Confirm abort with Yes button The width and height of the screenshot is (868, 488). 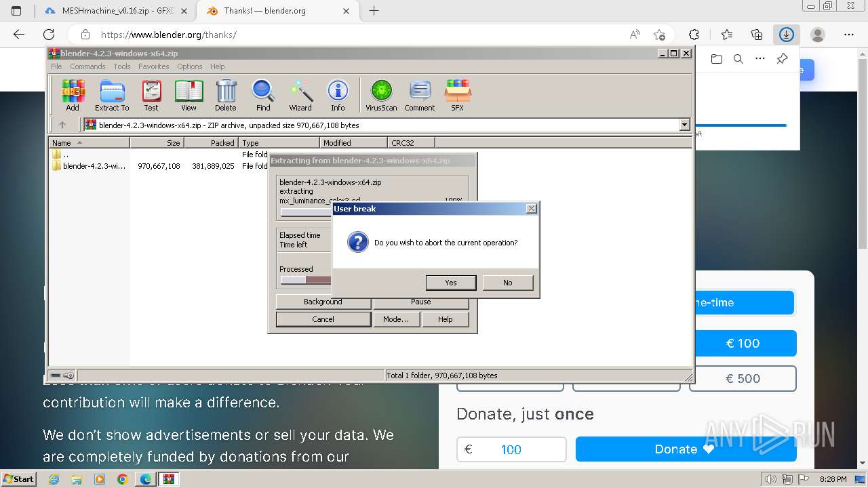coord(451,283)
